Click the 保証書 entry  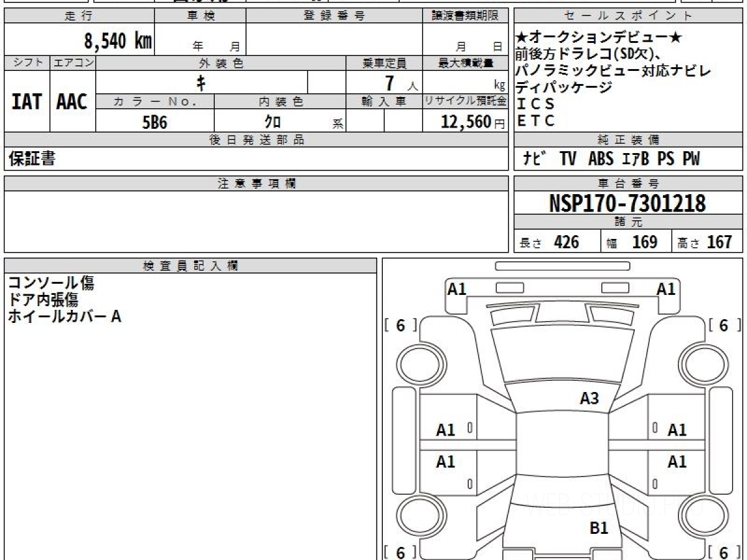click(x=32, y=159)
